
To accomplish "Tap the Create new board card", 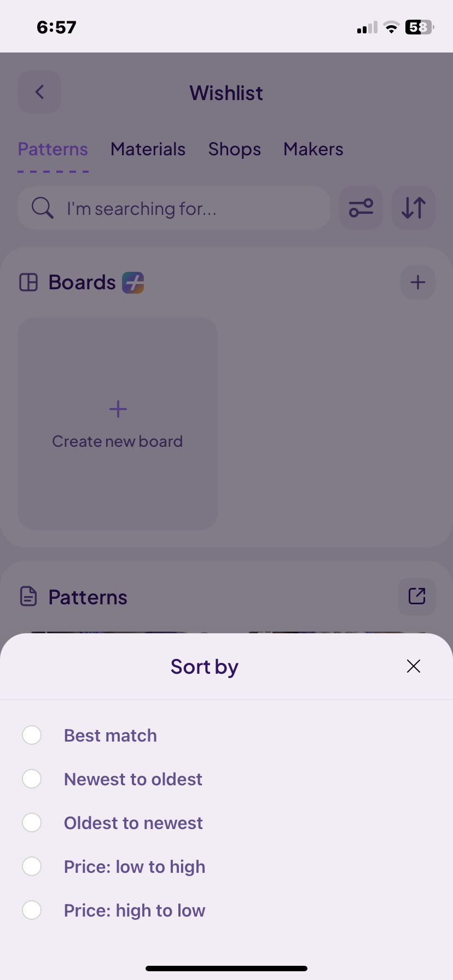I will 118,423.
